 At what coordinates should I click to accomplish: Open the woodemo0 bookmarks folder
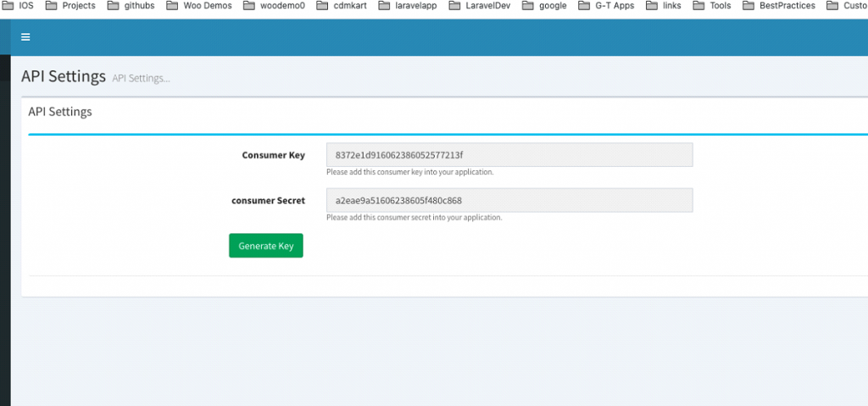coord(275,6)
